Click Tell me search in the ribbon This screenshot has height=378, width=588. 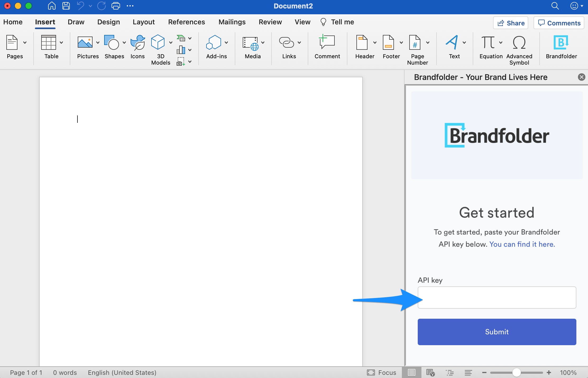337,22
